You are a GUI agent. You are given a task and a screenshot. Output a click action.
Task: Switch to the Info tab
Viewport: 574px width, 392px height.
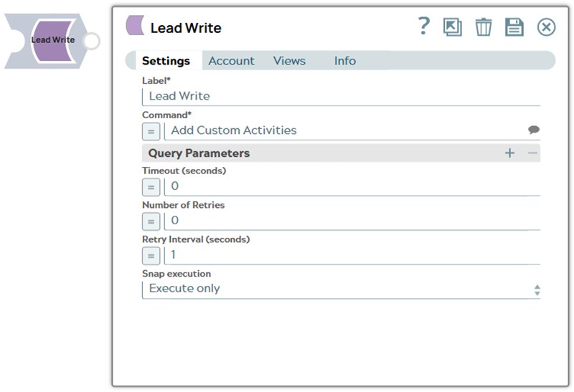pos(345,61)
